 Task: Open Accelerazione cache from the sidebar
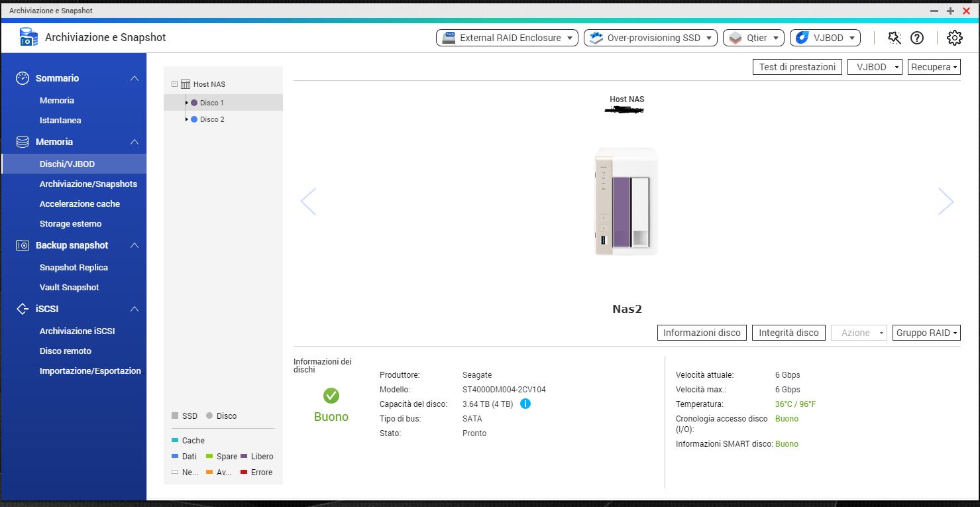coord(80,203)
